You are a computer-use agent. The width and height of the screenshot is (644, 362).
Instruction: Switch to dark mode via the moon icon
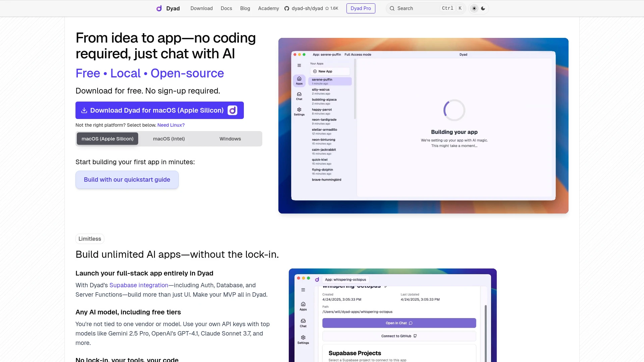click(x=483, y=8)
